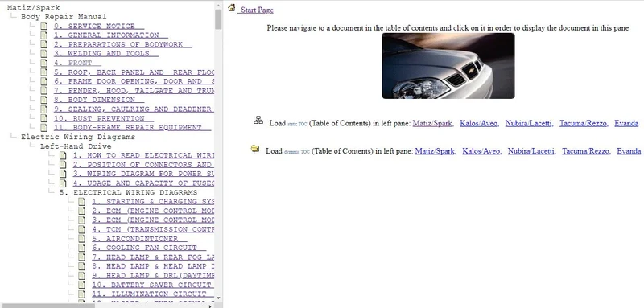The image size is (644, 308).
Task: Open '7. FENDER, HOOD, TAILGATE' document
Action: pyautogui.click(x=134, y=91)
